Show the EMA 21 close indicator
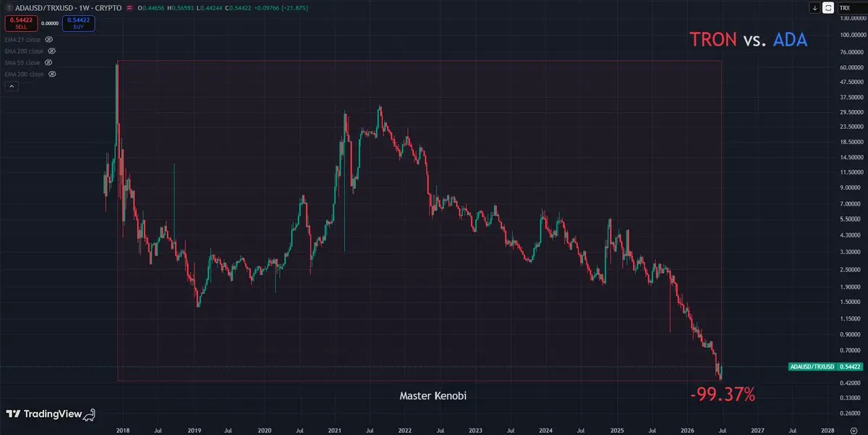Screen dimensions: 868x435 [x=48, y=40]
